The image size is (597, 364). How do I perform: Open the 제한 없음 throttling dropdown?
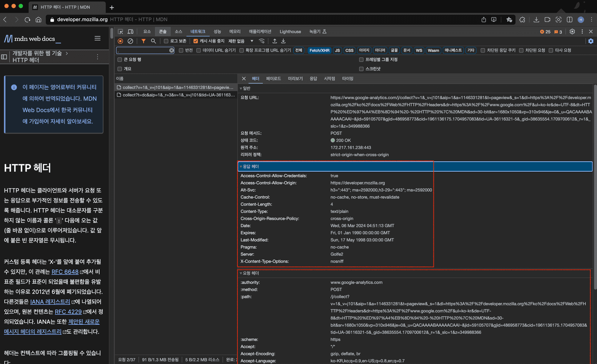click(241, 41)
